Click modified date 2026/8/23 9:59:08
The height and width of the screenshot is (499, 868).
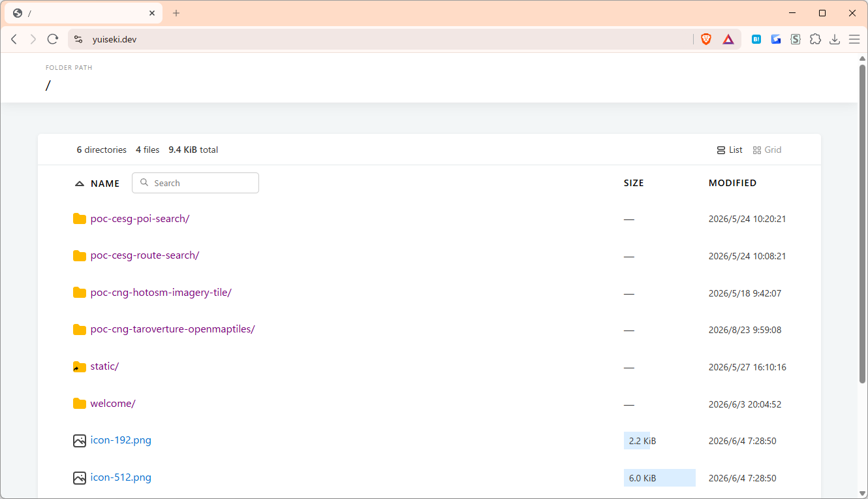click(745, 330)
